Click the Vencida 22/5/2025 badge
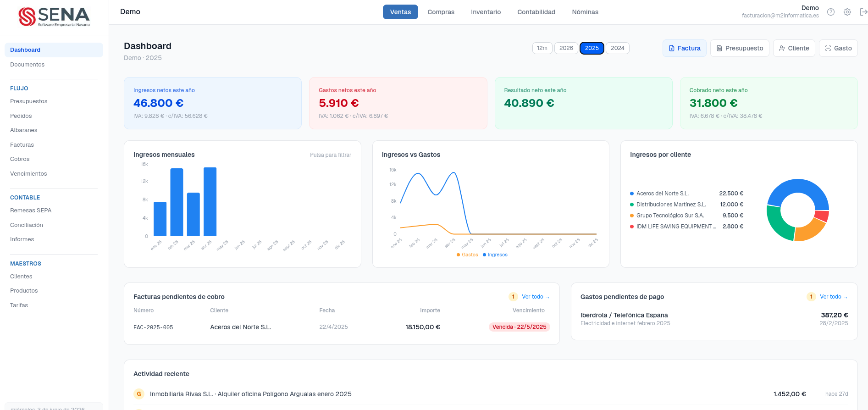 [x=519, y=327]
